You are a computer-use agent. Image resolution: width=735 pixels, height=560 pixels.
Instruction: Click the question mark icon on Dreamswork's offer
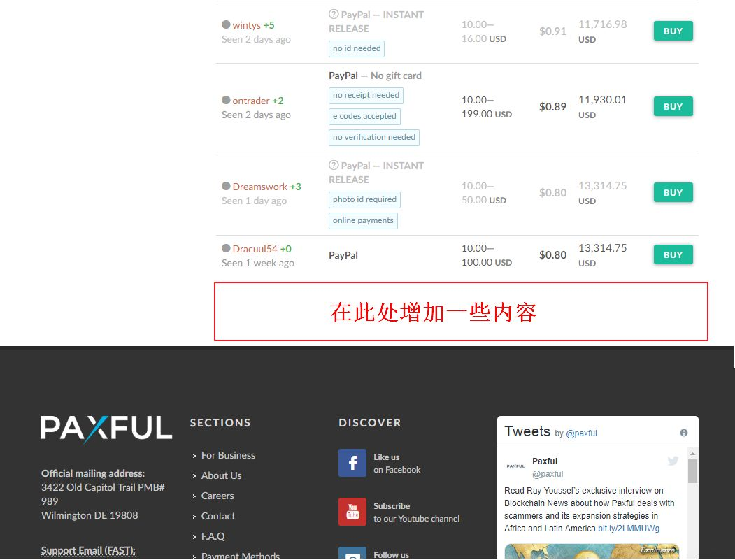coord(334,165)
